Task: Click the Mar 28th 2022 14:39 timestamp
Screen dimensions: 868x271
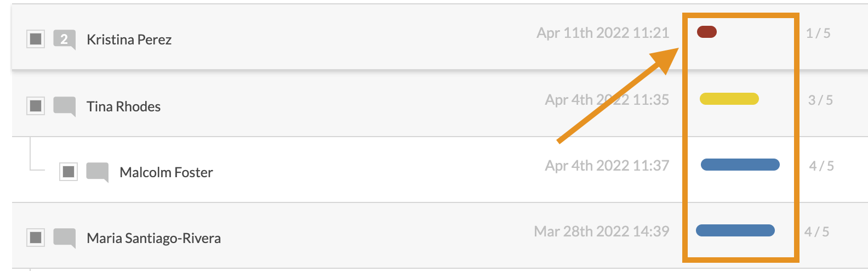Action: click(x=602, y=232)
